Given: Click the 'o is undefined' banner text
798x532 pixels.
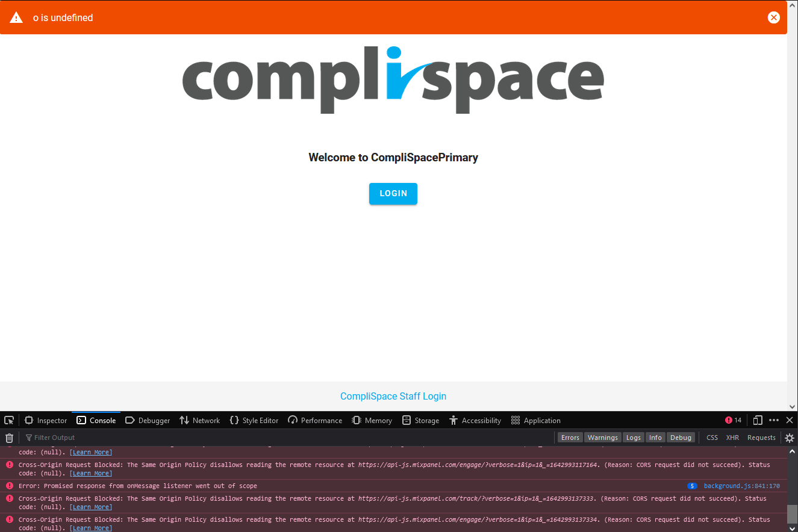Looking at the screenshot, I should (63, 17).
